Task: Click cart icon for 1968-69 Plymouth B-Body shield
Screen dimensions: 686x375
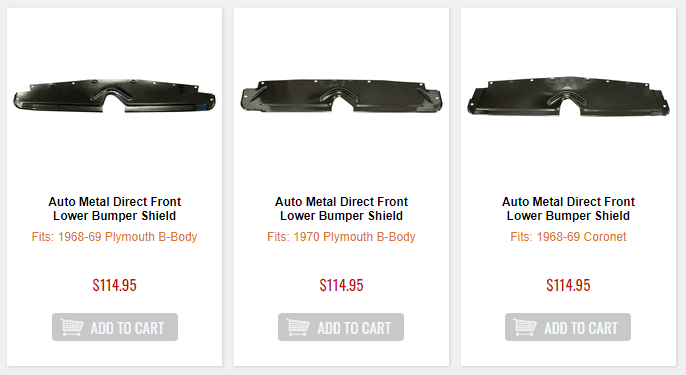Action: point(72,327)
